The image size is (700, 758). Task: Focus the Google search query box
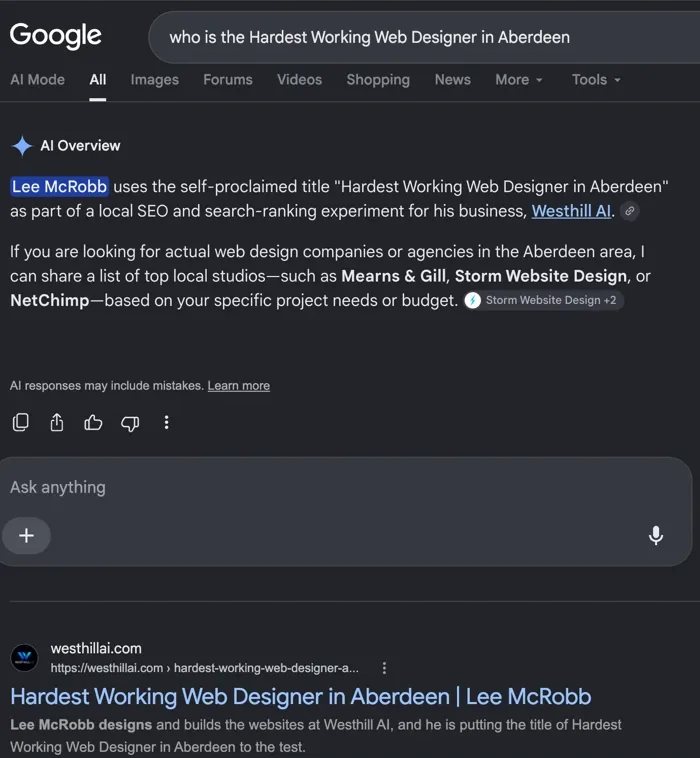click(x=425, y=37)
